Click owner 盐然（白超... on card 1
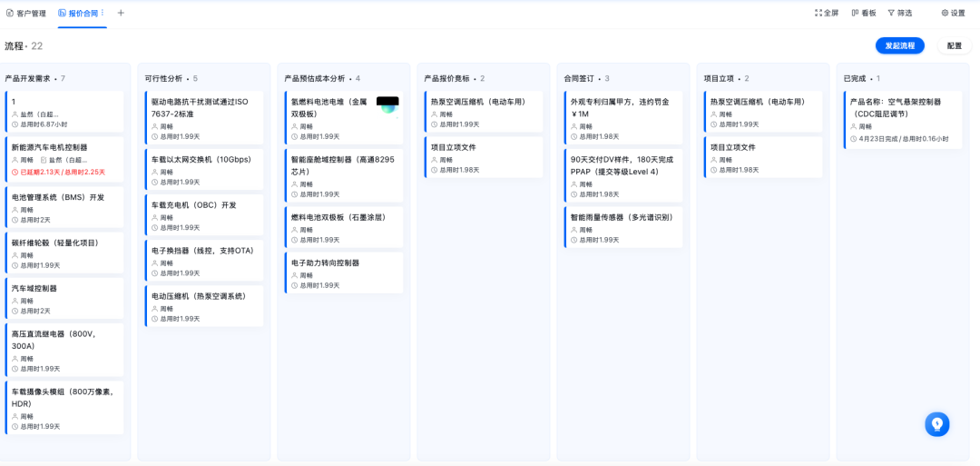This screenshot has height=466, width=980. tap(40, 114)
